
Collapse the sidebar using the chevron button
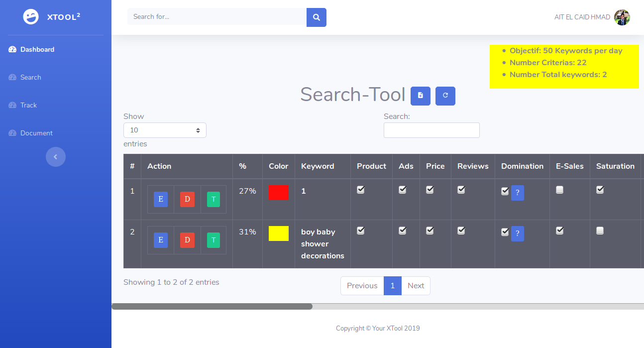tap(56, 157)
